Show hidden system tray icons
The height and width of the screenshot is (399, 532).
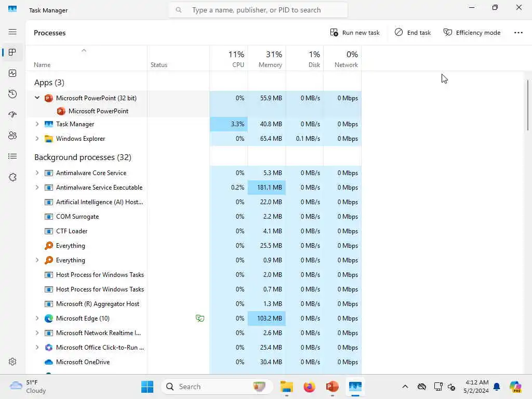(405, 387)
